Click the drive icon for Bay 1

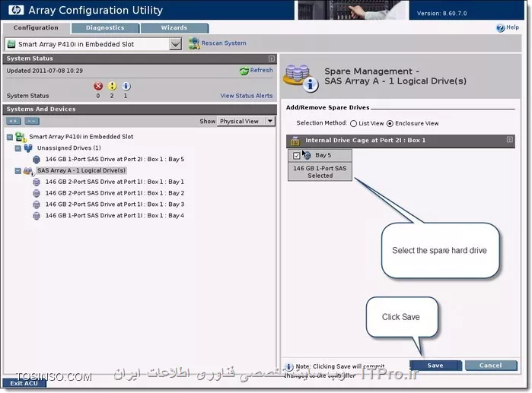[x=37, y=182]
